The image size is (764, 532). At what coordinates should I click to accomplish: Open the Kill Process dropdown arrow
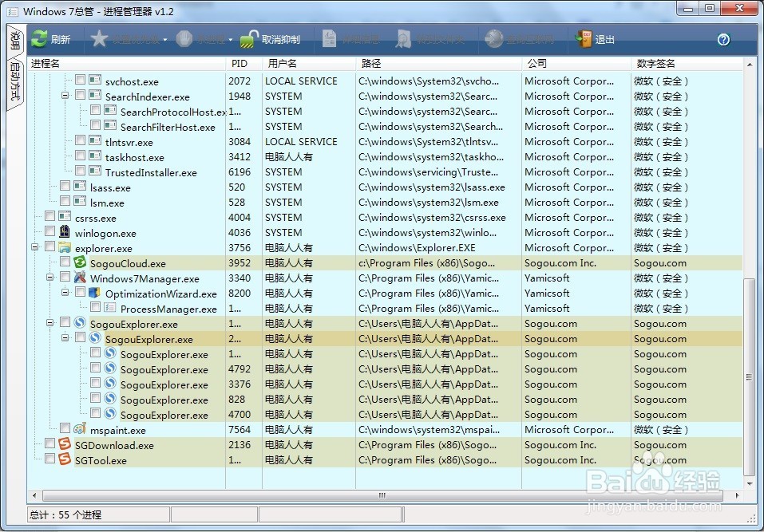point(231,39)
